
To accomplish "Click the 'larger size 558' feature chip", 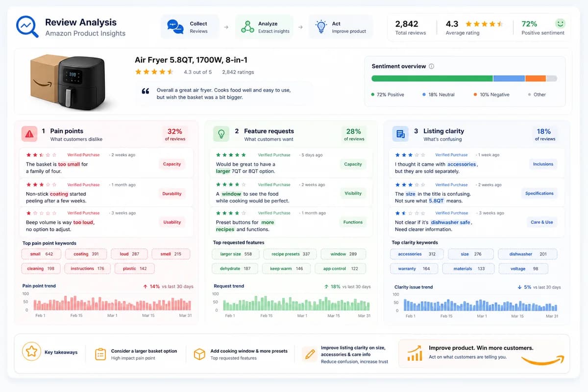I will coord(236,254).
